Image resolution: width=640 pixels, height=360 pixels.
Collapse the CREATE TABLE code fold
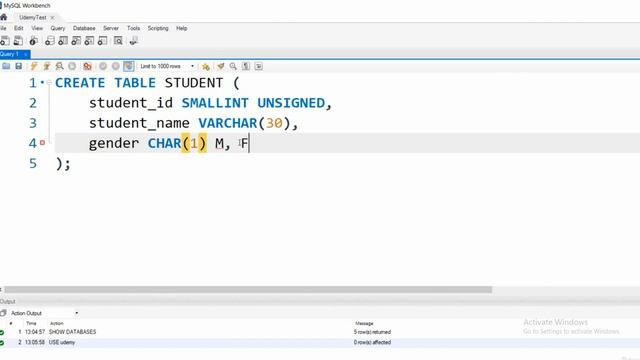point(49,83)
